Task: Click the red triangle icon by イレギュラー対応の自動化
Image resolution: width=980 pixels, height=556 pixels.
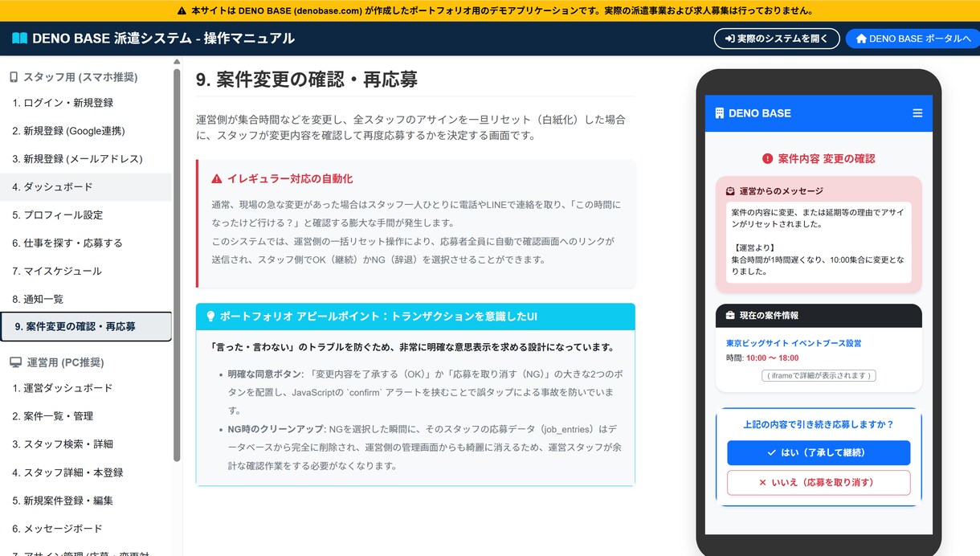Action: pyautogui.click(x=217, y=178)
